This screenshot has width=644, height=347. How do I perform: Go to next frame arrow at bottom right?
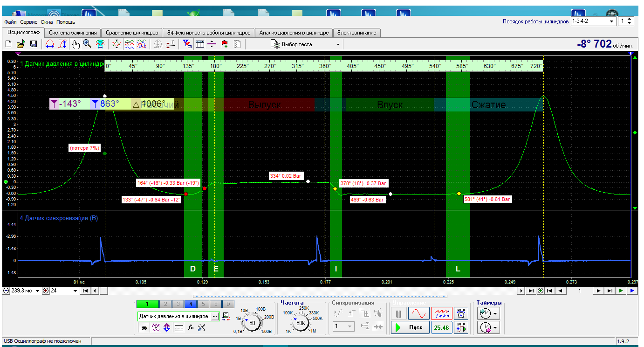(x=598, y=291)
